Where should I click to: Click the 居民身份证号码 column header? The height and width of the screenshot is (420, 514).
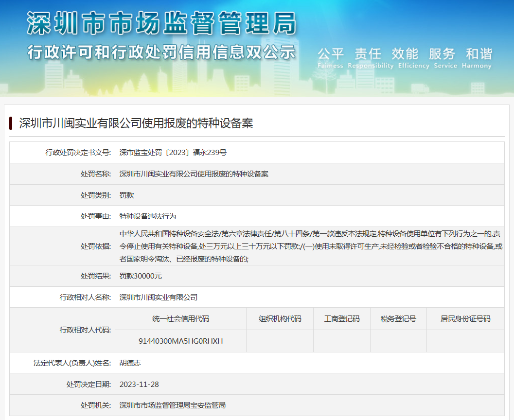[x=465, y=319]
